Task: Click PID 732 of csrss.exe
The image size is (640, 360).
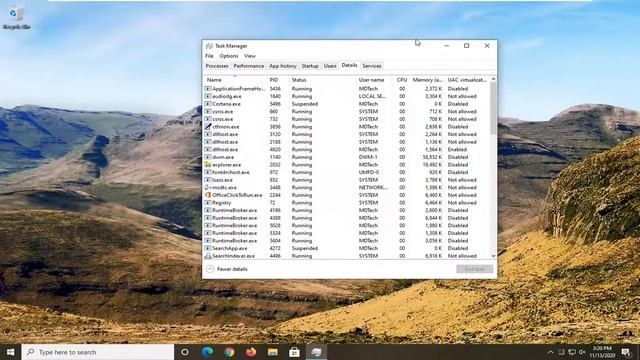Action: (274, 119)
